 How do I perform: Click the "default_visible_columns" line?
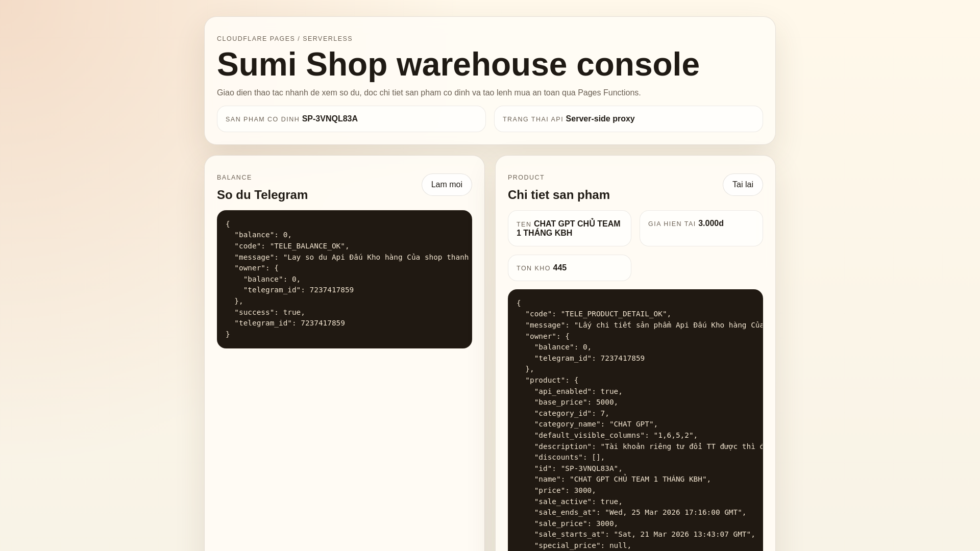click(616, 435)
